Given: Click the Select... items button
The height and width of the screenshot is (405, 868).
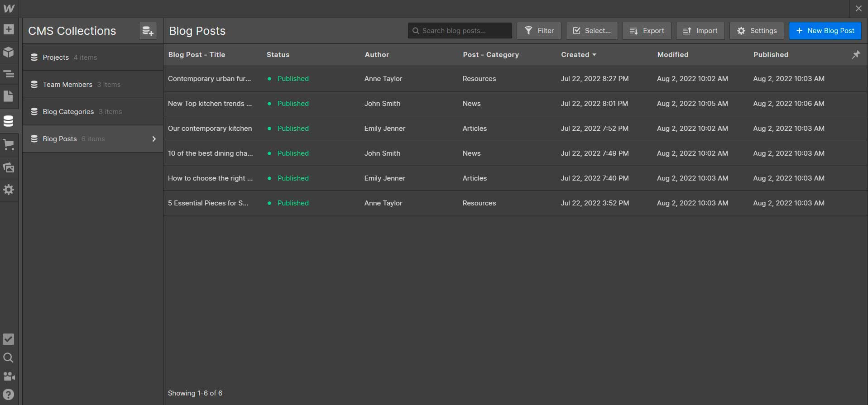Looking at the screenshot, I should 592,31.
